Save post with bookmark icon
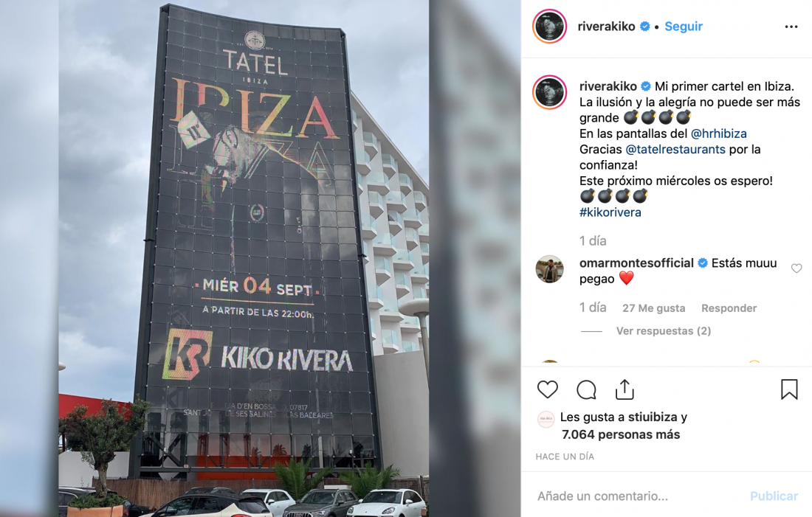Image resolution: width=812 pixels, height=517 pixels. (789, 389)
